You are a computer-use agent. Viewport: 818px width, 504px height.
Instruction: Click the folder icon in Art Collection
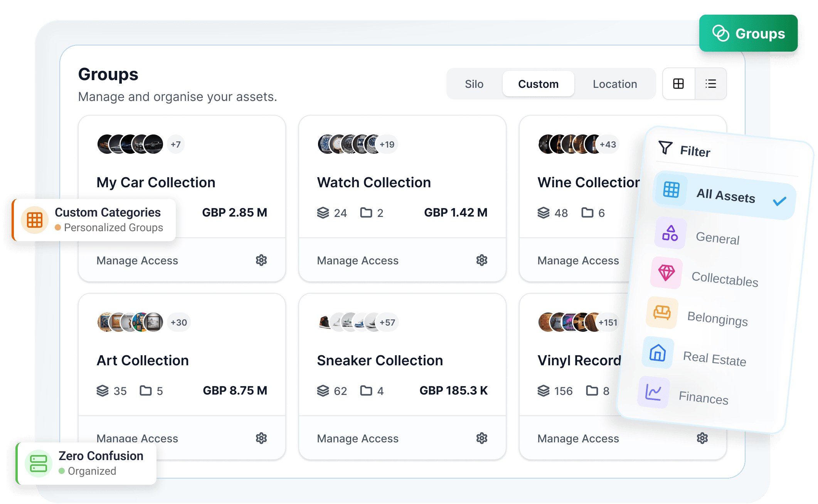point(146,391)
